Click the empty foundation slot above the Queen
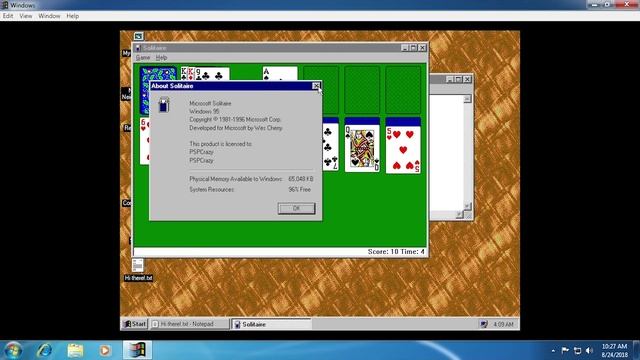 pos(362,90)
